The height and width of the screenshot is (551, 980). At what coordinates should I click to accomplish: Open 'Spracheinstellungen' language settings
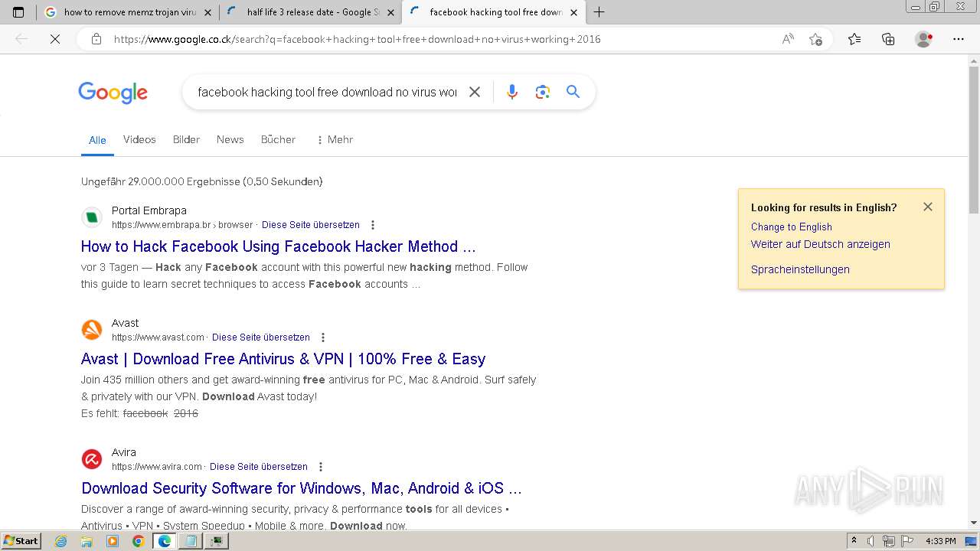pos(800,269)
